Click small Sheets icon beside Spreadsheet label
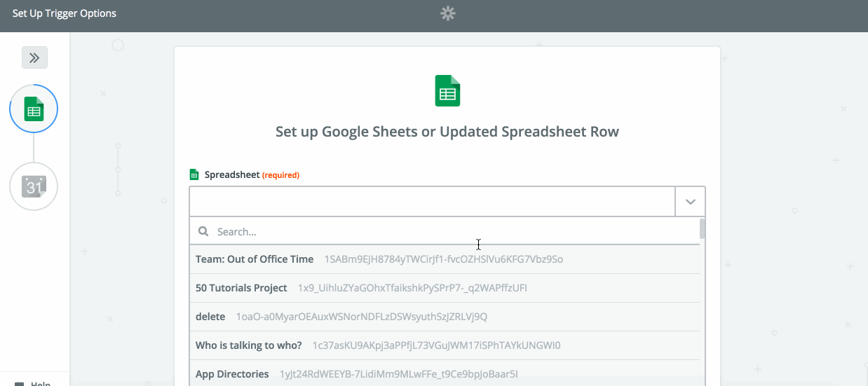 pyautogui.click(x=194, y=174)
